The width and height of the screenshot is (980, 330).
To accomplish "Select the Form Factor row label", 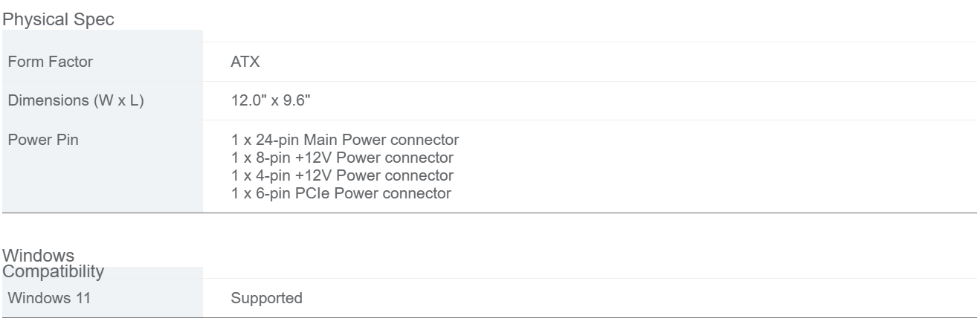I will tap(51, 62).
